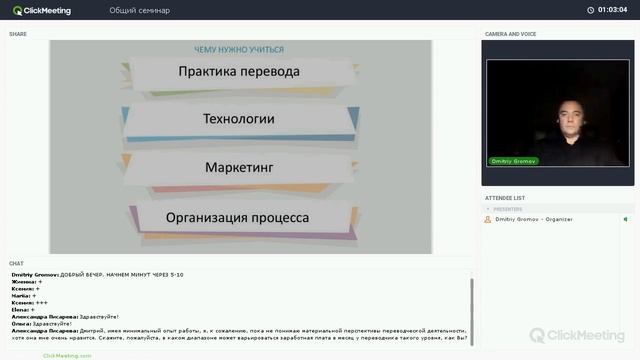The image size is (640, 360).
Task: Click the presenter webcam video
Action: (558, 113)
